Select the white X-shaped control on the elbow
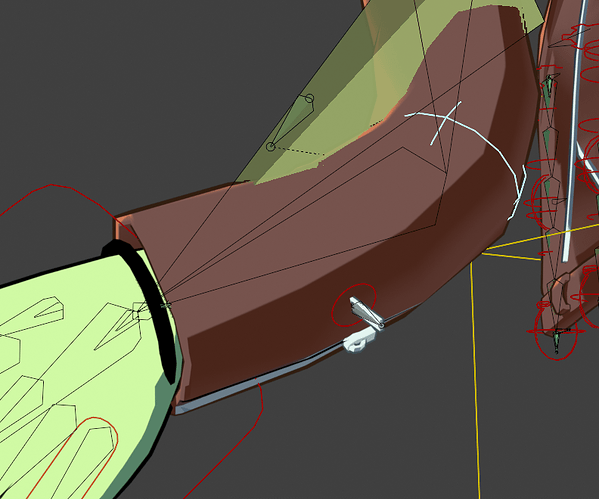 click(x=445, y=123)
